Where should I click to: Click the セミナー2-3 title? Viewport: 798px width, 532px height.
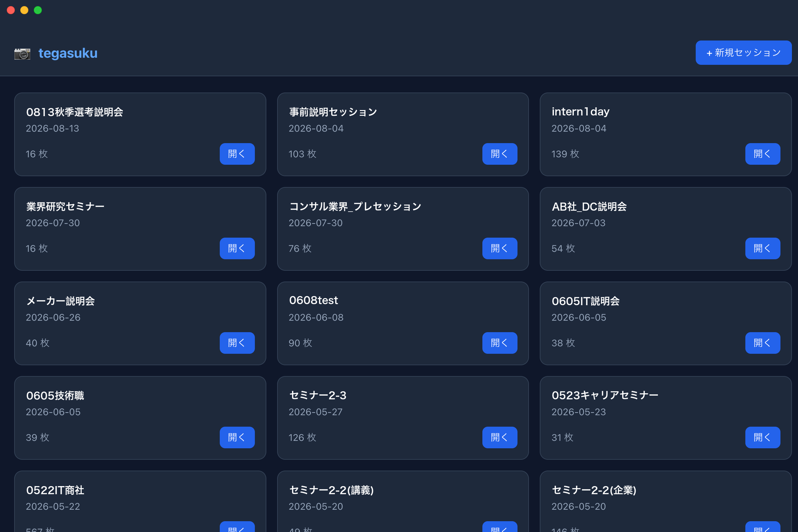pyautogui.click(x=318, y=396)
